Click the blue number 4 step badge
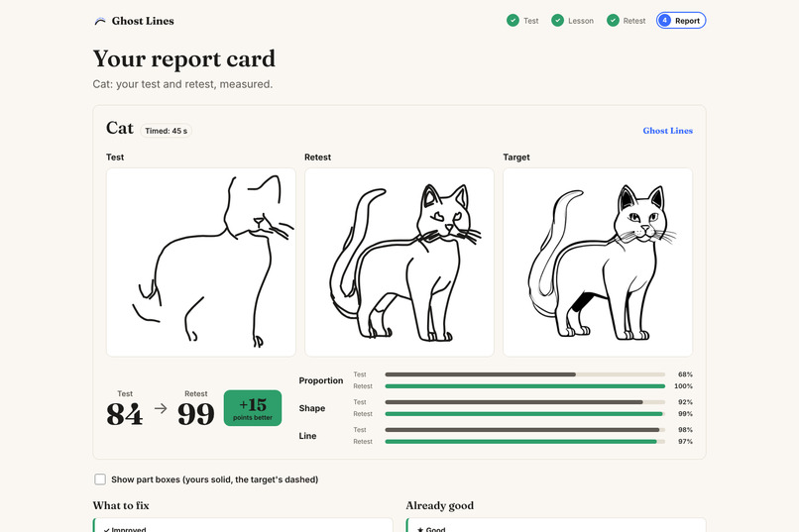Screen dimensions: 799x532 pos(664,21)
